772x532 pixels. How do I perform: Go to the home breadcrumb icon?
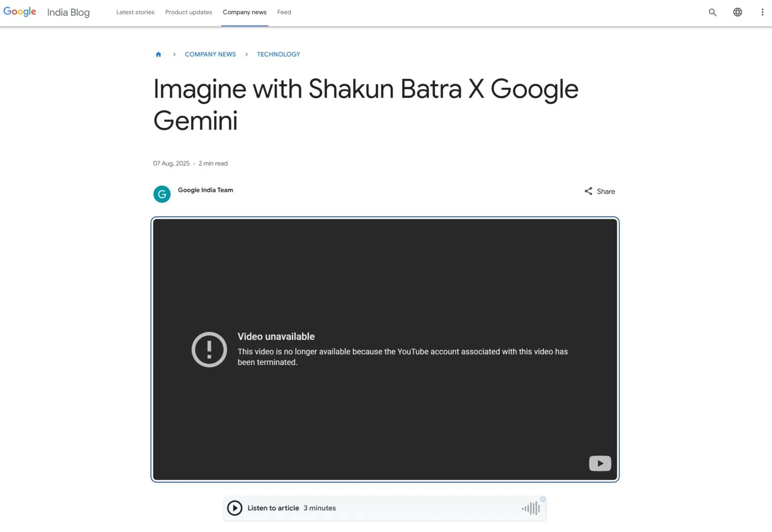pos(158,54)
